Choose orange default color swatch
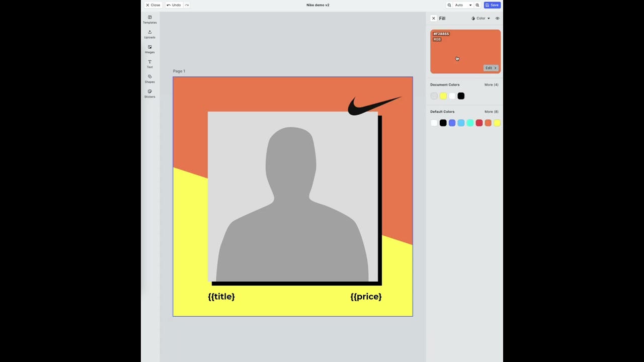644x362 pixels. click(488, 123)
